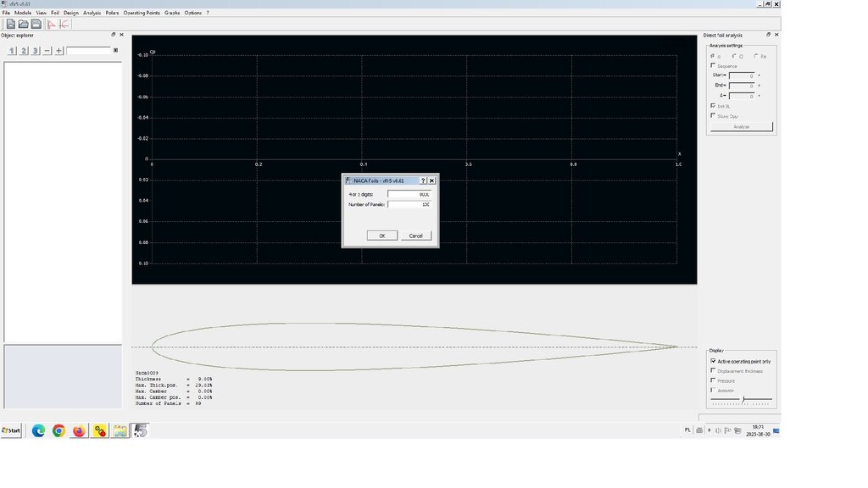
Task: Click the animation speed slider
Action: (743, 399)
